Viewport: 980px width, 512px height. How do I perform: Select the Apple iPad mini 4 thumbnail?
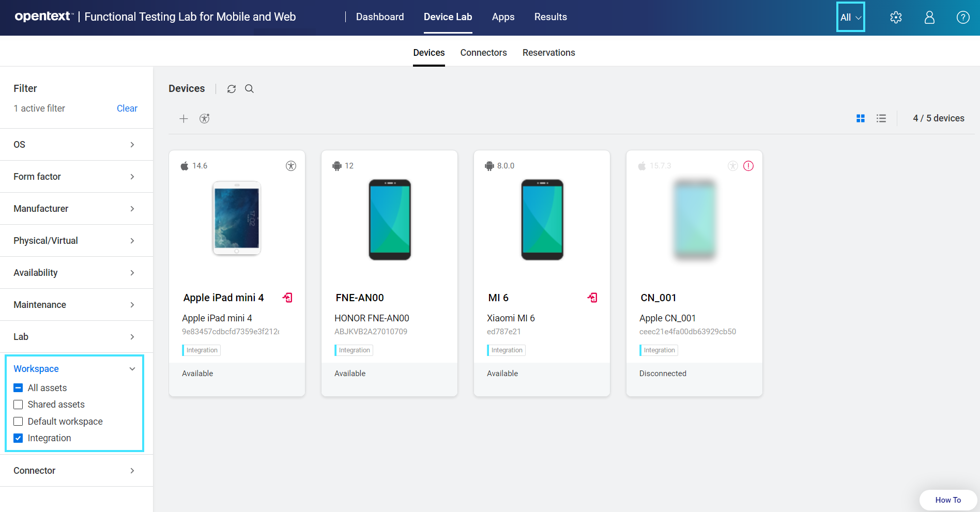tap(237, 218)
